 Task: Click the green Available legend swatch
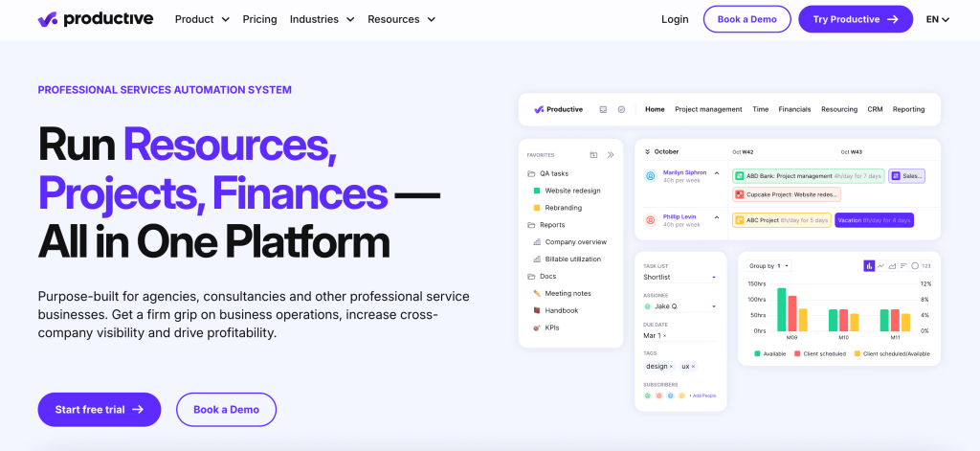point(758,354)
